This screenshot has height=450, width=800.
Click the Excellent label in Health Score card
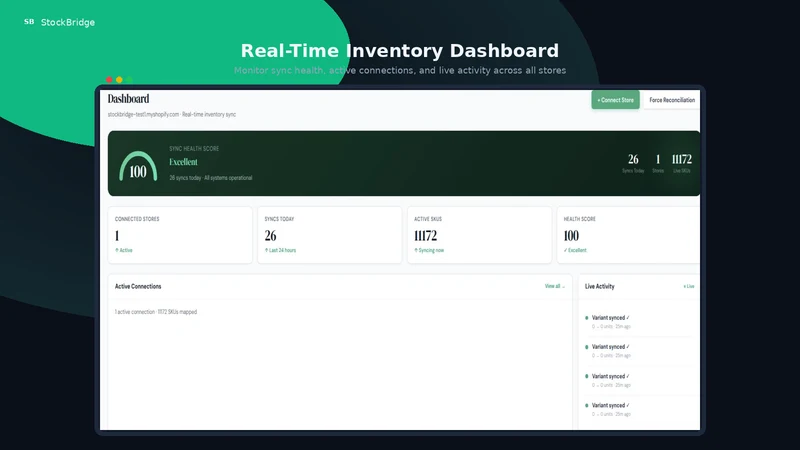click(x=575, y=251)
